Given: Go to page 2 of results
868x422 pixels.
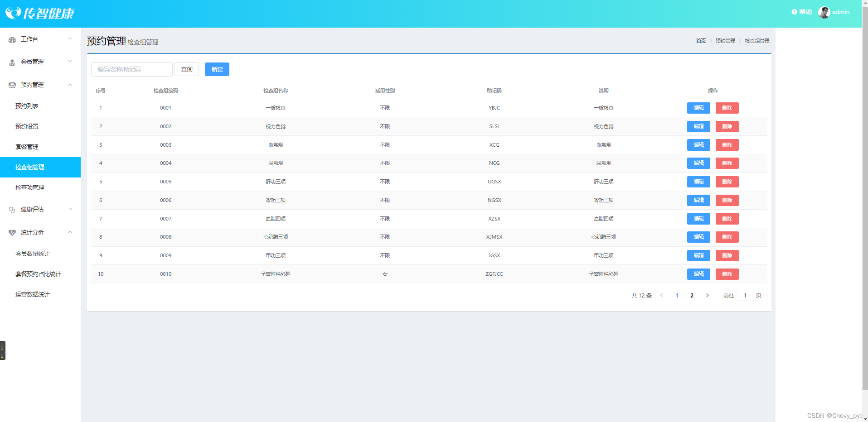Looking at the screenshot, I should (x=692, y=296).
